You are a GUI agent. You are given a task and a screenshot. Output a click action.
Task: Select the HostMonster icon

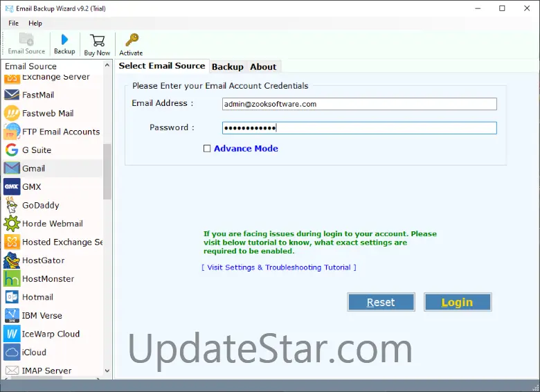(x=12, y=278)
